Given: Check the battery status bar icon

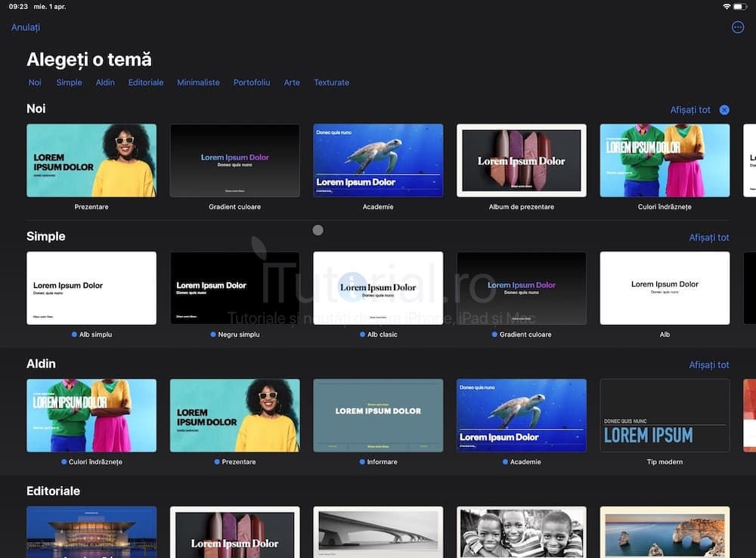Looking at the screenshot, I should point(740,7).
